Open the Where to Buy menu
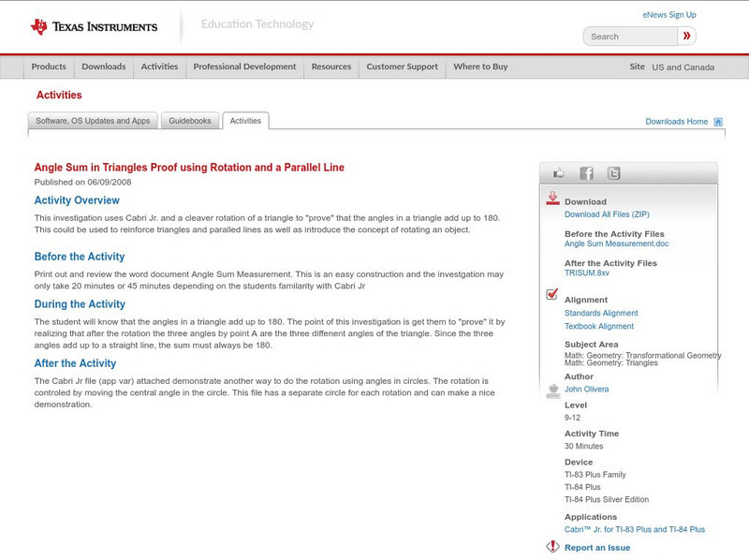749x560 pixels. pos(480,66)
